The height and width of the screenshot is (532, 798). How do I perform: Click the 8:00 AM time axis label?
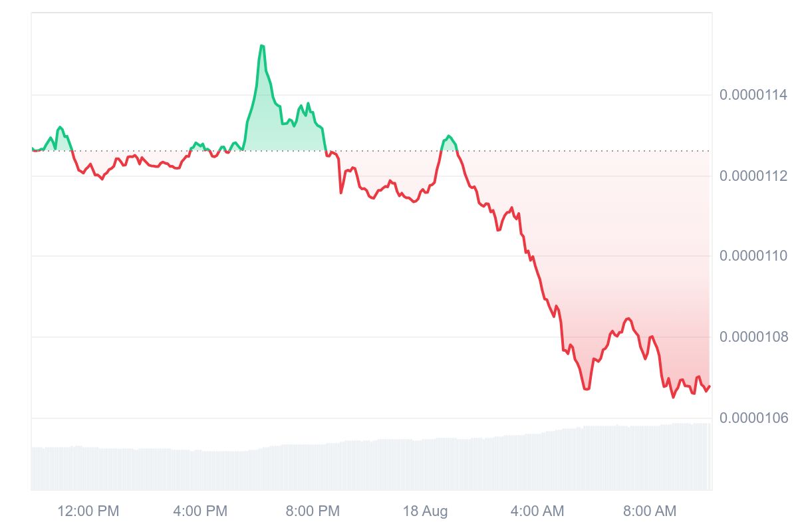tap(650, 511)
